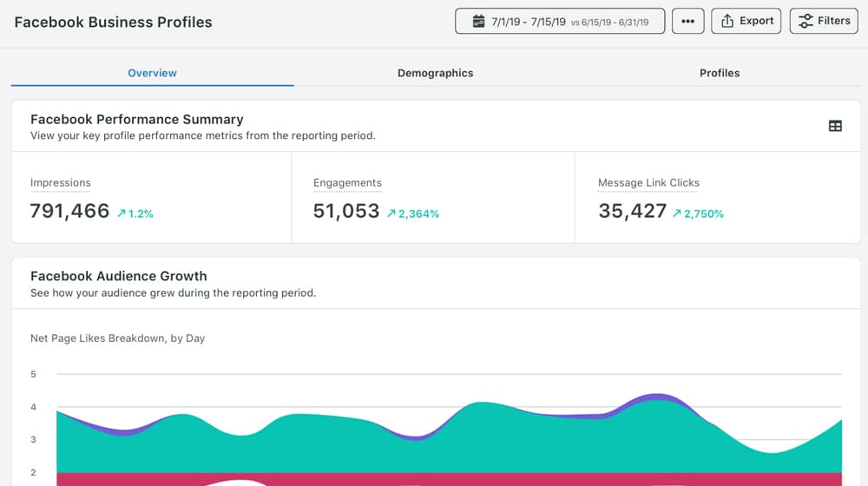Viewport: 868px width, 486px height.
Task: Open the 7/1/19 - 7/15/19 date range picker
Action: point(560,22)
